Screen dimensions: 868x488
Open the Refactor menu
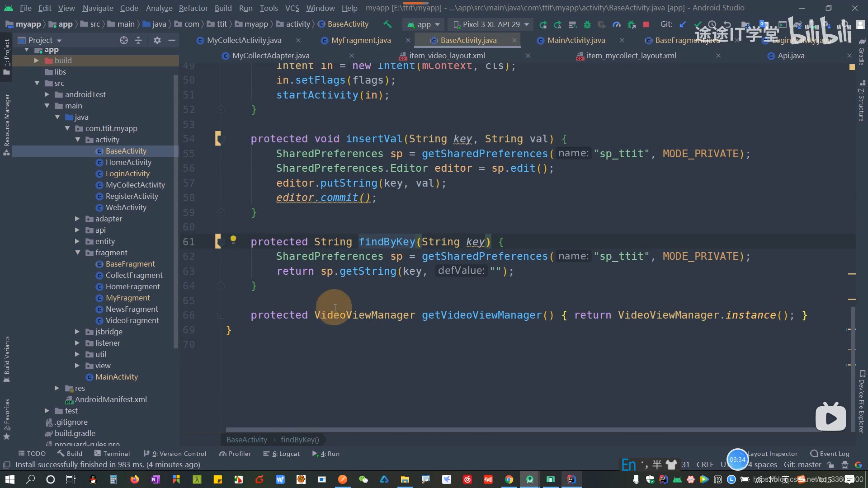(193, 8)
